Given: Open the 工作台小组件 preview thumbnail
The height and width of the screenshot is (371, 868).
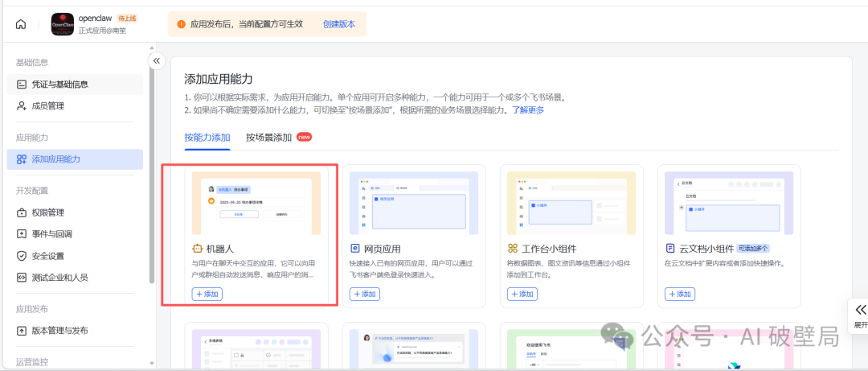Looking at the screenshot, I should (571, 203).
